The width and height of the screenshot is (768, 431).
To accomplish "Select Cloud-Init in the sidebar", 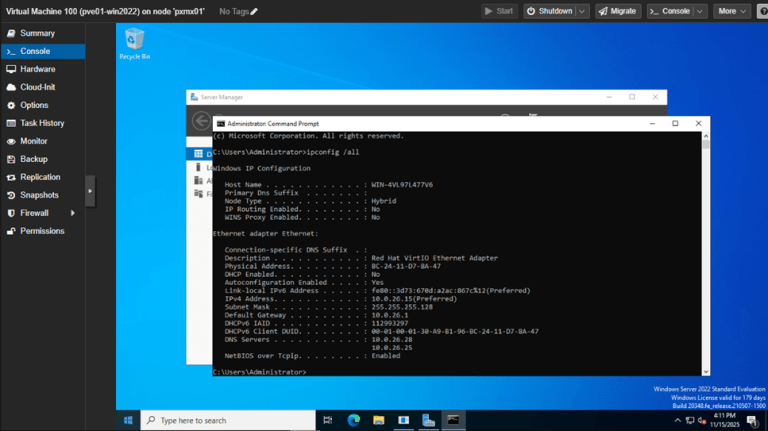I will pyautogui.click(x=37, y=87).
